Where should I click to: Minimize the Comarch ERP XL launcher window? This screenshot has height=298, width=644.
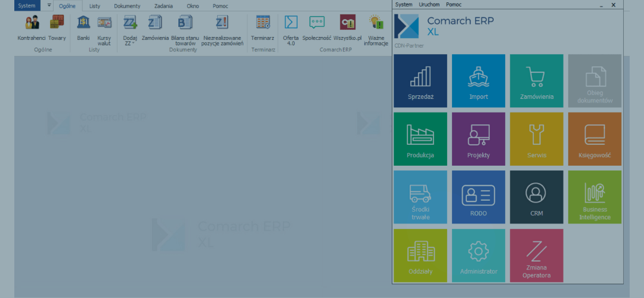[x=601, y=5]
